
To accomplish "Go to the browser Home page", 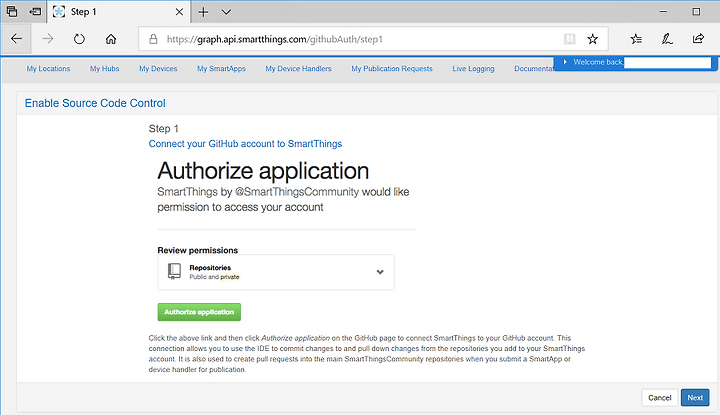I will [111, 39].
